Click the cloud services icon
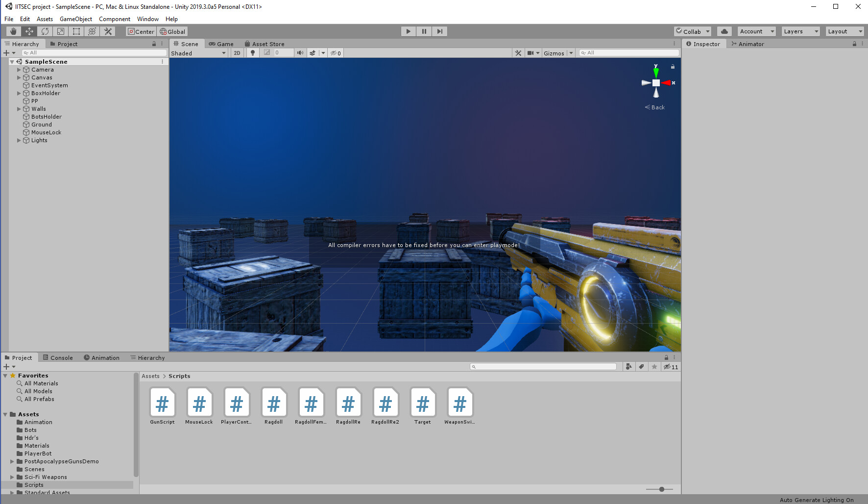This screenshot has width=868, height=504. 724,31
